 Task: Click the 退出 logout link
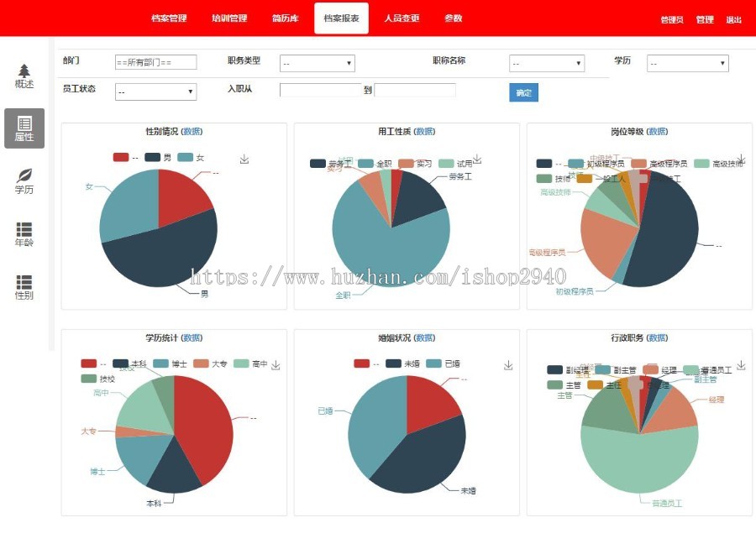(734, 20)
